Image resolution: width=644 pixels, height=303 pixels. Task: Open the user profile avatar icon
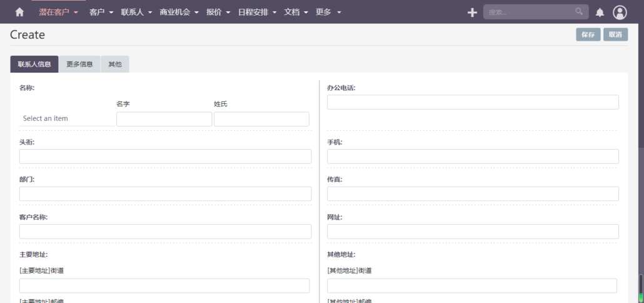[620, 13]
